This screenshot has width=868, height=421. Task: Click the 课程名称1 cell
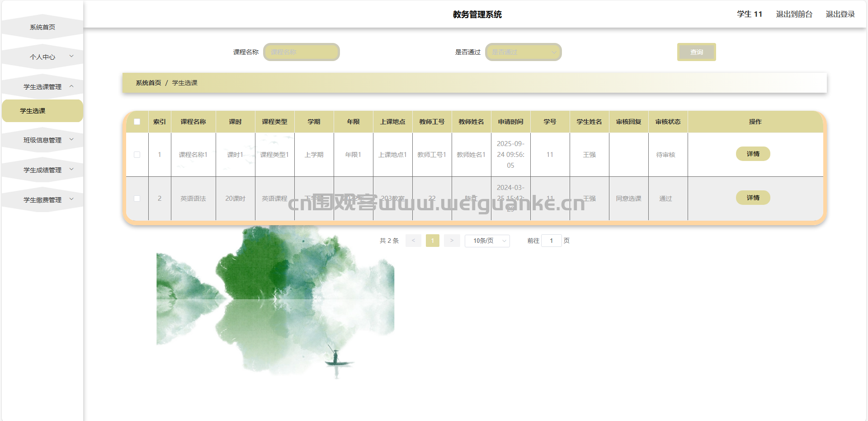(x=193, y=155)
